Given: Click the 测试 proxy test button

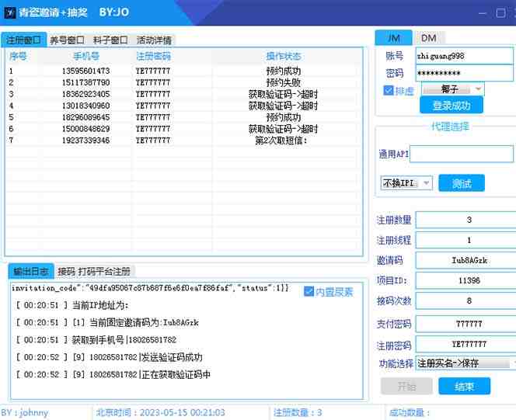Looking at the screenshot, I should point(461,183).
